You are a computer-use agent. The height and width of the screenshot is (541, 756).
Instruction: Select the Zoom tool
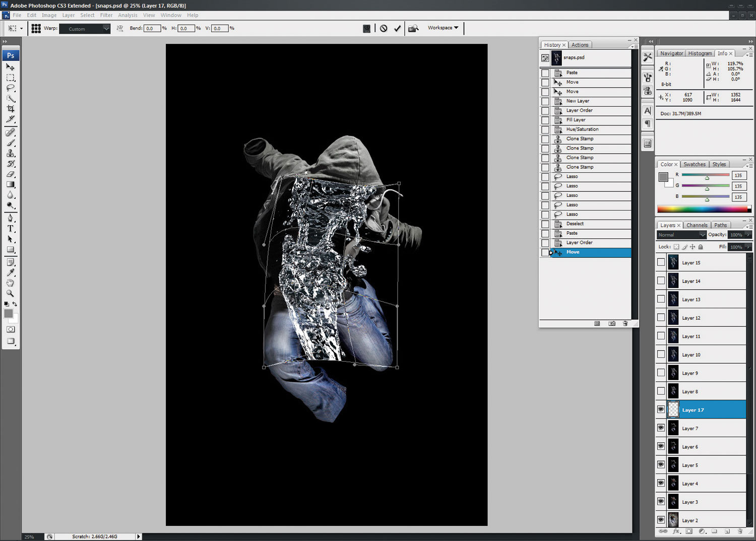[10, 293]
